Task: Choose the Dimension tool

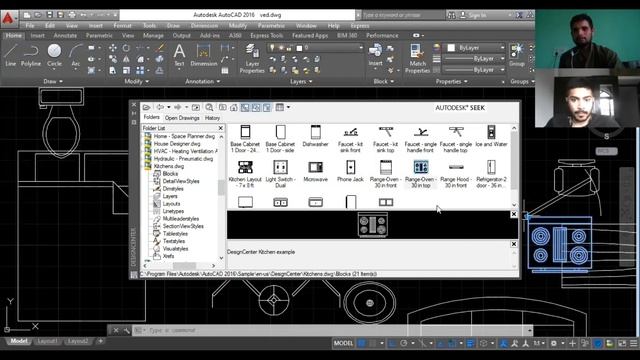Action: pos(204,55)
